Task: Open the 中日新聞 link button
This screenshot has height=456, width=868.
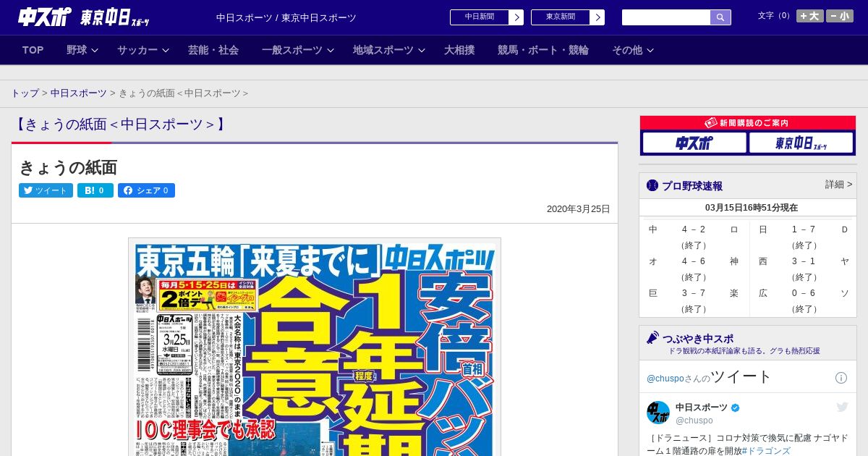Action: [480, 17]
